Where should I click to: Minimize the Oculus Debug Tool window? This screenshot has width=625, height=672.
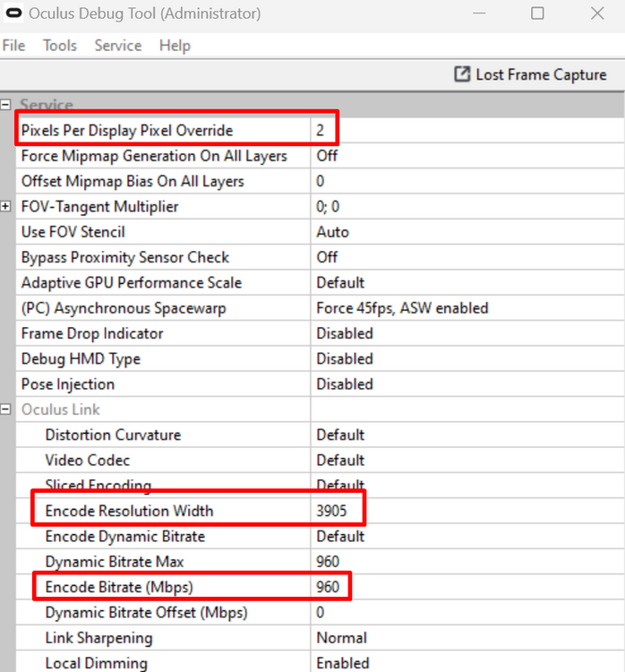479,13
